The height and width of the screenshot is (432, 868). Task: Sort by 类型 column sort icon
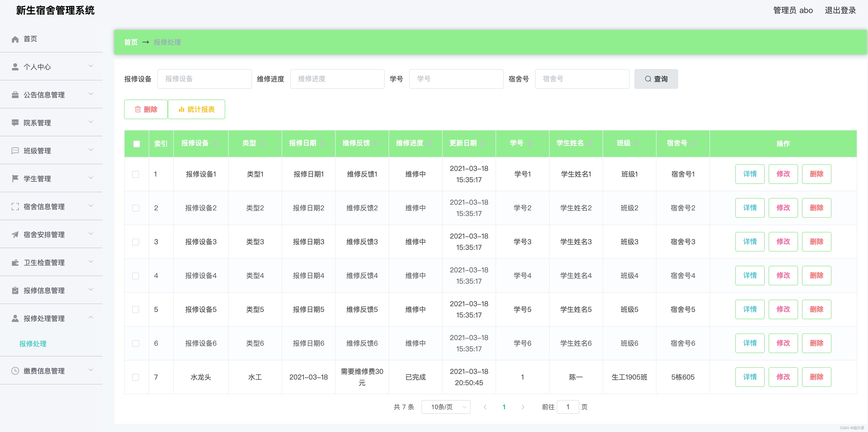coord(262,143)
